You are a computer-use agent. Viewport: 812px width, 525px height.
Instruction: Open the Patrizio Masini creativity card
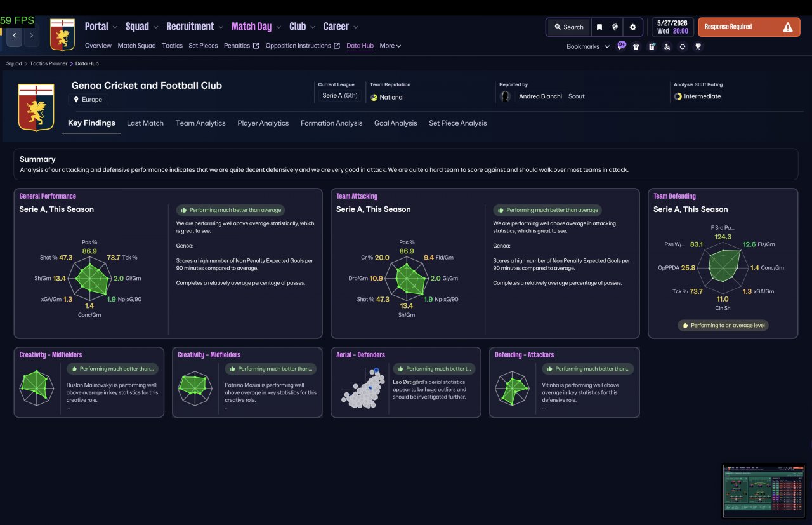247,382
